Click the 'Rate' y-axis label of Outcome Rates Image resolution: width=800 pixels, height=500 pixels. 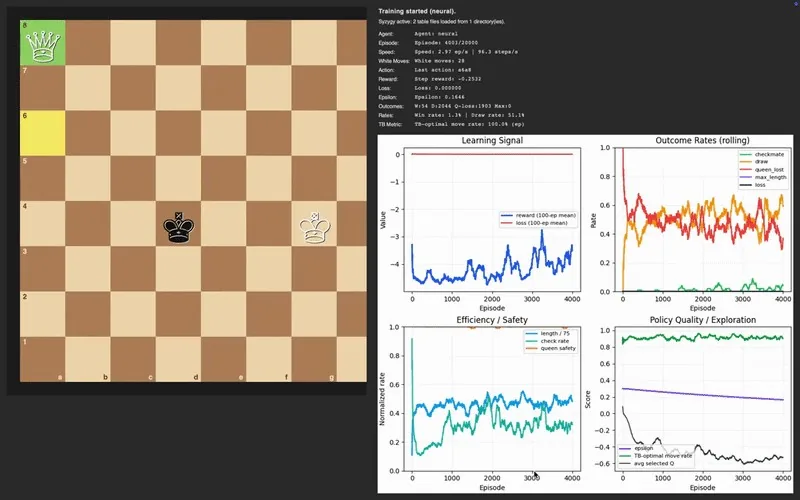point(593,220)
